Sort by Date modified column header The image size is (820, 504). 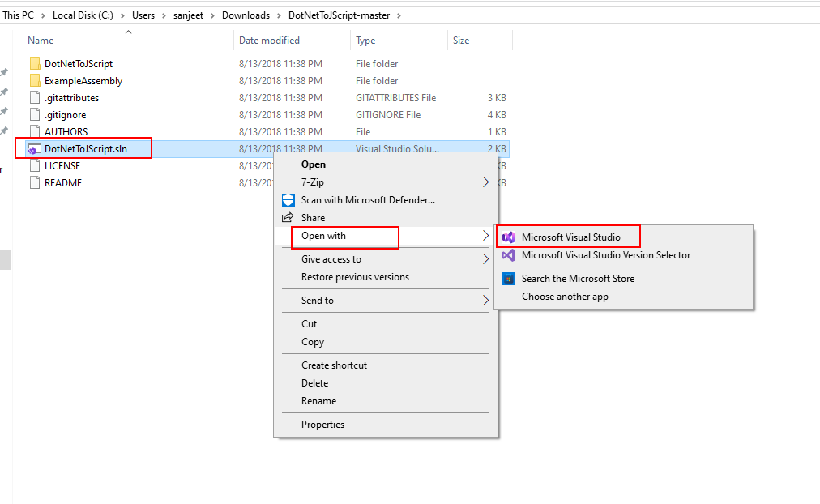pyautogui.click(x=269, y=41)
